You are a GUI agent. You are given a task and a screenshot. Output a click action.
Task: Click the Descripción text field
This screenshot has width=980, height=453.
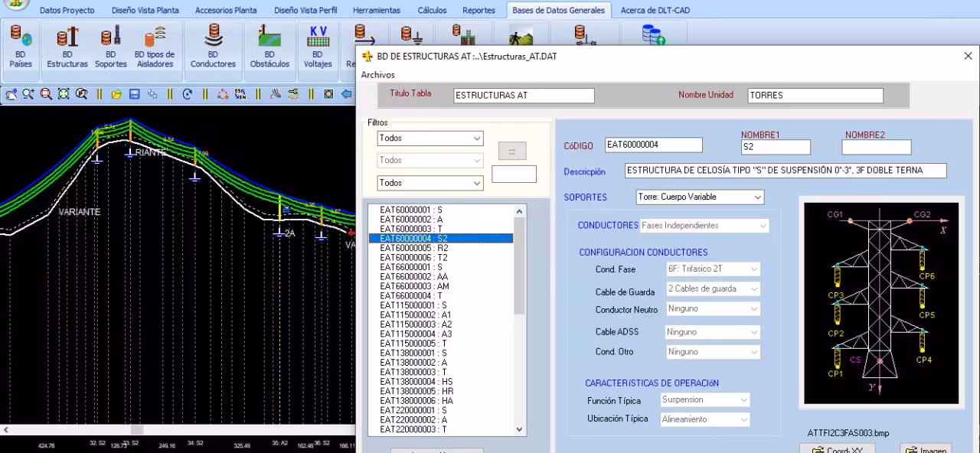coord(785,171)
